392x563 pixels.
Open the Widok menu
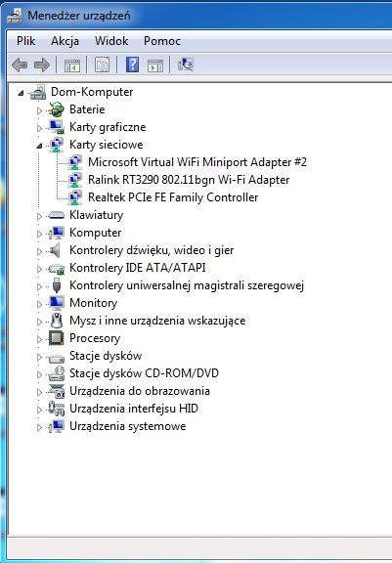[x=111, y=41]
